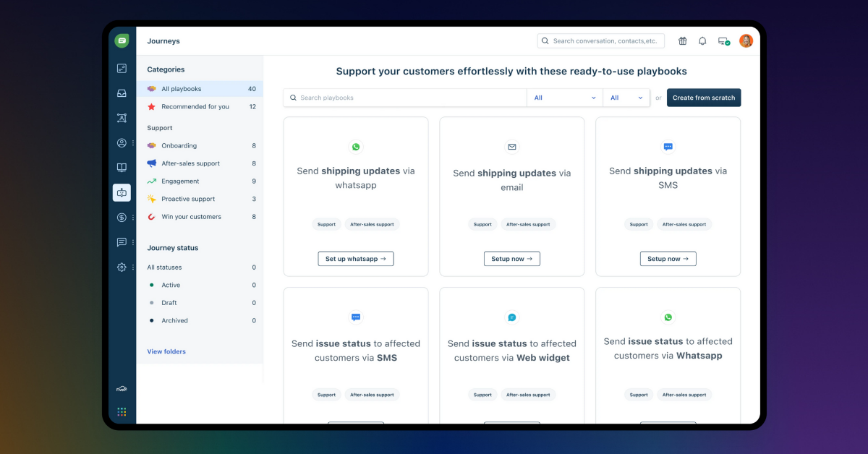Choose the Proactive support category
868x454 pixels.
click(188, 199)
